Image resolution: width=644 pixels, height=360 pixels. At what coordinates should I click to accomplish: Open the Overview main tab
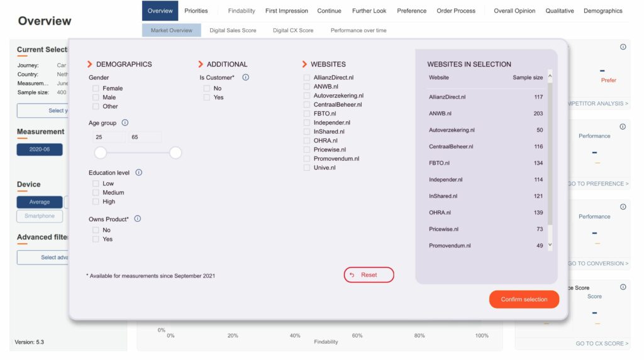pos(160,11)
